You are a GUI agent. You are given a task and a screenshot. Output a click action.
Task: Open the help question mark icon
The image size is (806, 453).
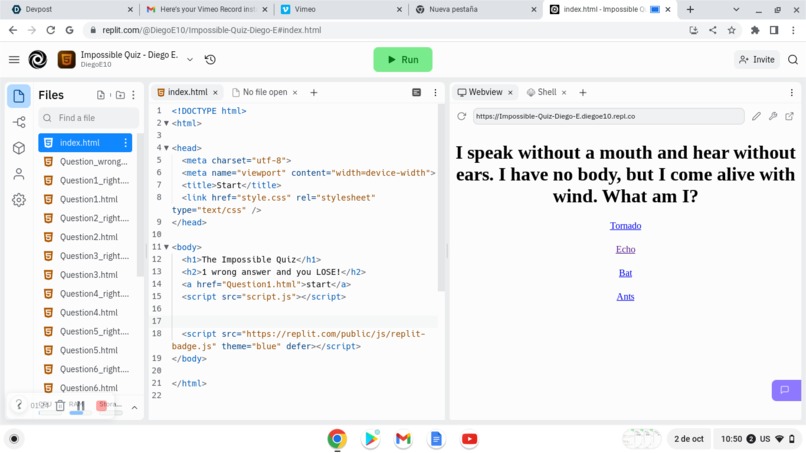19,405
